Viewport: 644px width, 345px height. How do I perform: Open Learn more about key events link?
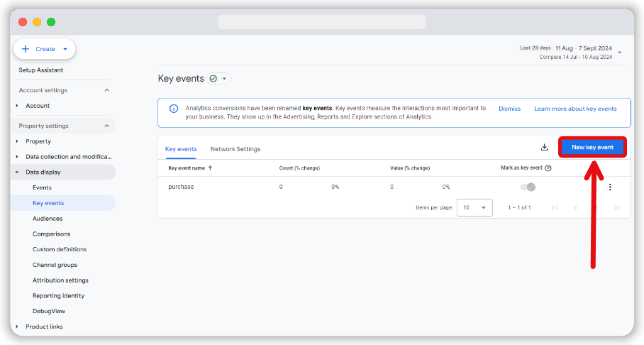575,109
